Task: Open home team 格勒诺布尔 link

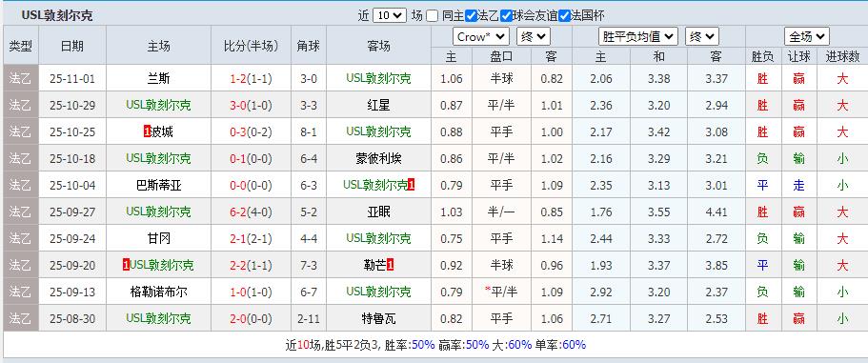Action: coord(158,292)
